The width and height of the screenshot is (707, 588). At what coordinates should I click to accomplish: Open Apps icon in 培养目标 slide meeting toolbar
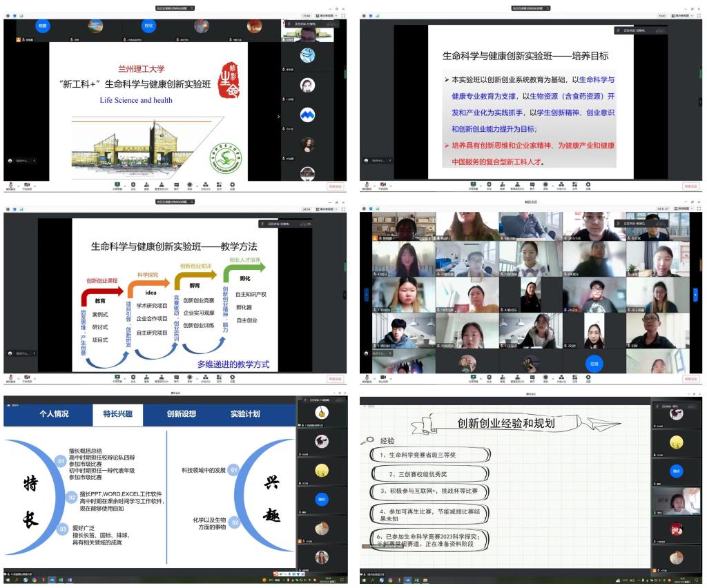click(x=574, y=185)
